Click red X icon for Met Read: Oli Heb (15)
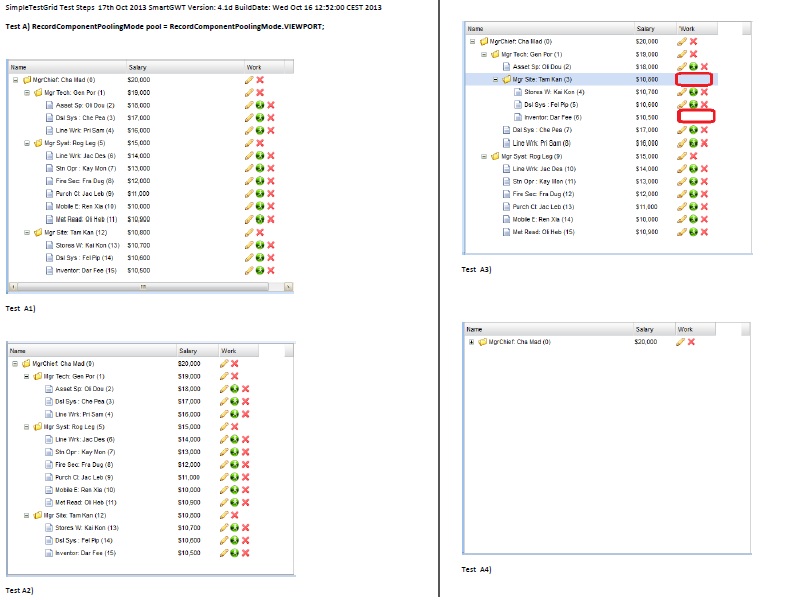Screen dimensions: 800x600 tap(704, 232)
